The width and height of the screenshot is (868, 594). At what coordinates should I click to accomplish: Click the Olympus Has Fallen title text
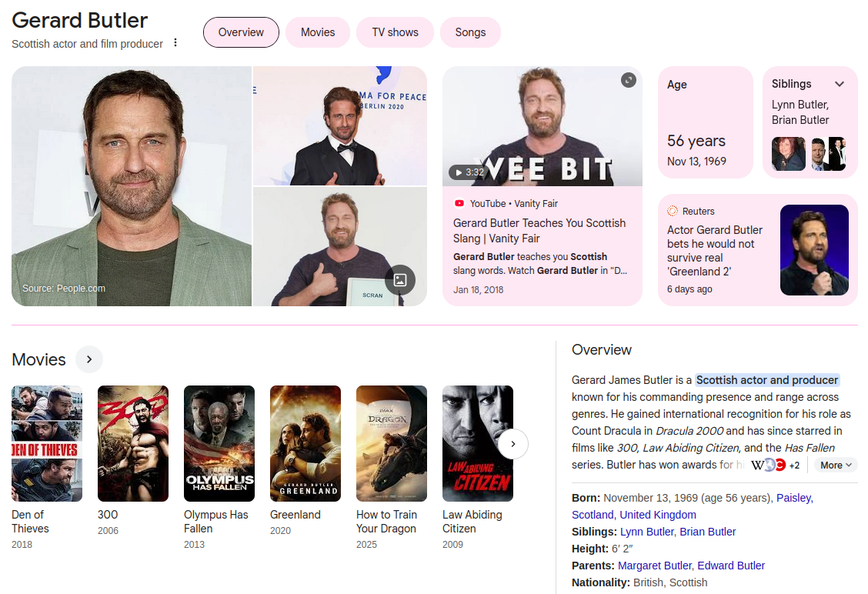point(216,522)
